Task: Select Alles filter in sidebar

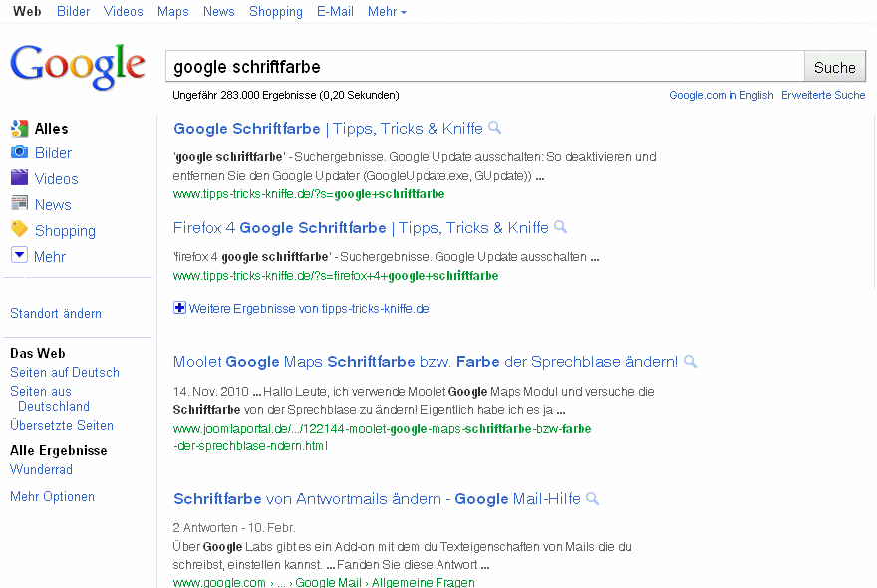Action: coord(52,129)
